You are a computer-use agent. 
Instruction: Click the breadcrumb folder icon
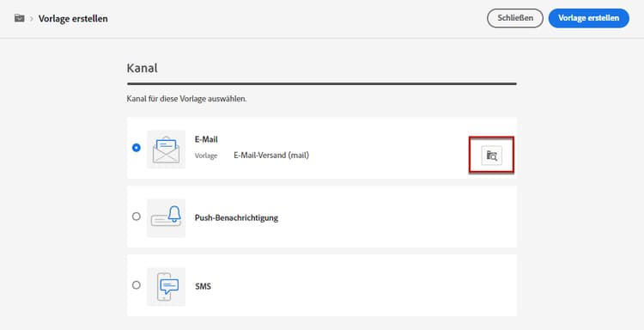click(x=19, y=18)
